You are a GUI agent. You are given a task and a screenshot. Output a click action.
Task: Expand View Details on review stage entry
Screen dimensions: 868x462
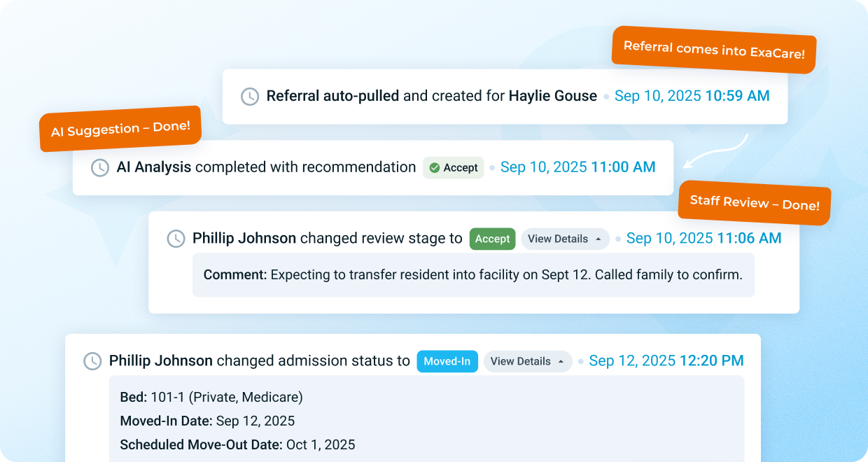(x=564, y=239)
